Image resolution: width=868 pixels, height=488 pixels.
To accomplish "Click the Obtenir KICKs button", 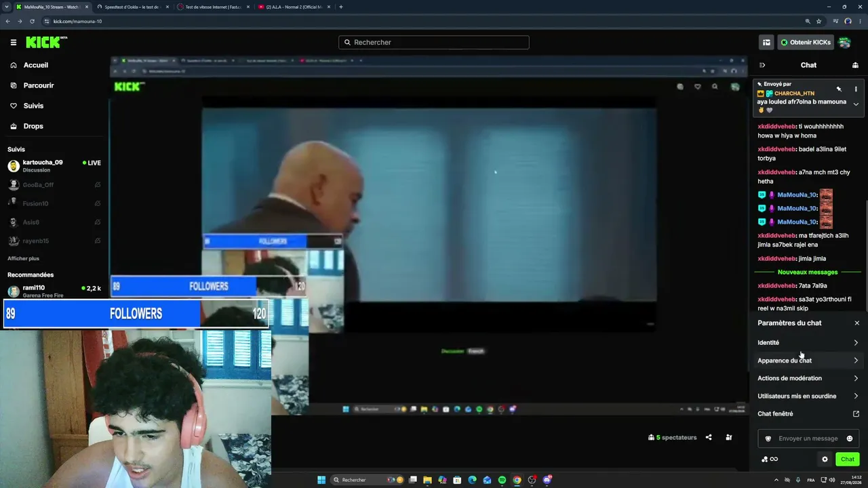I will coord(805,42).
